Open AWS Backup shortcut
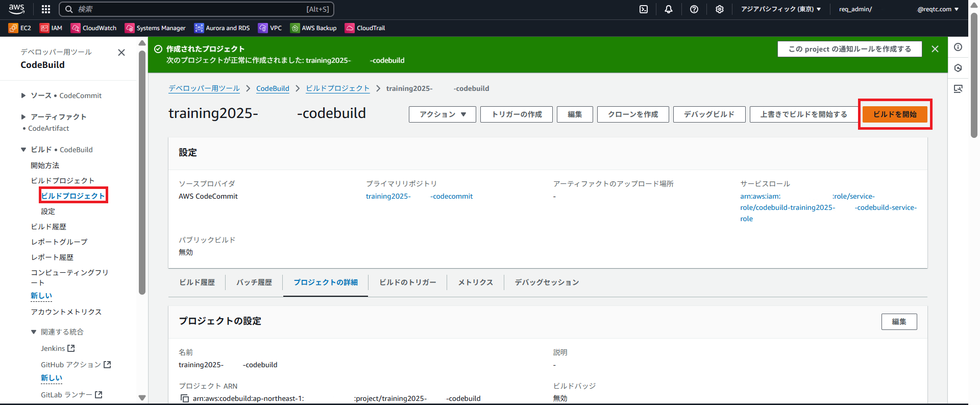Image resolution: width=980 pixels, height=405 pixels. 313,28
